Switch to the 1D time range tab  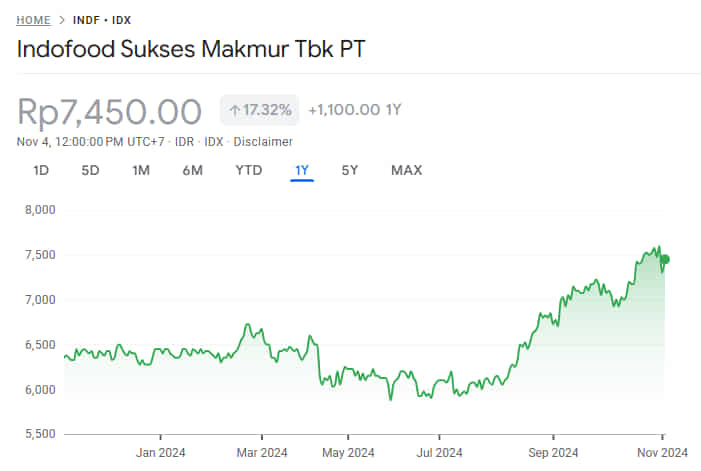click(x=41, y=170)
